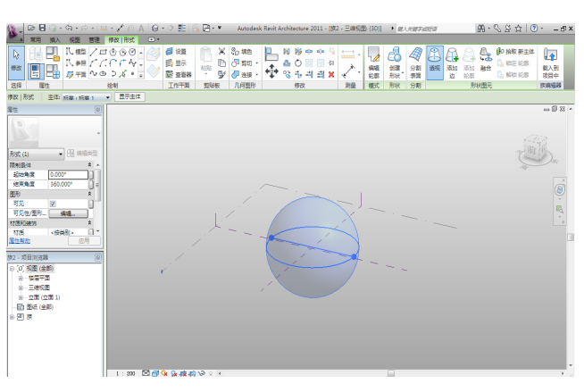Screen dimensions: 584x392
Task: Click the red Delete X icon
Action: 332,74
